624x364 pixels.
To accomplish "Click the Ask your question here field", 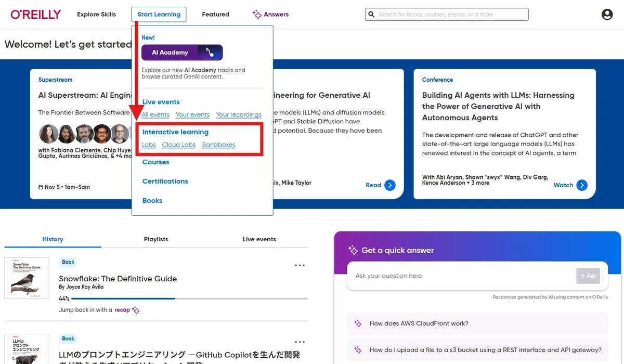I will (461, 276).
